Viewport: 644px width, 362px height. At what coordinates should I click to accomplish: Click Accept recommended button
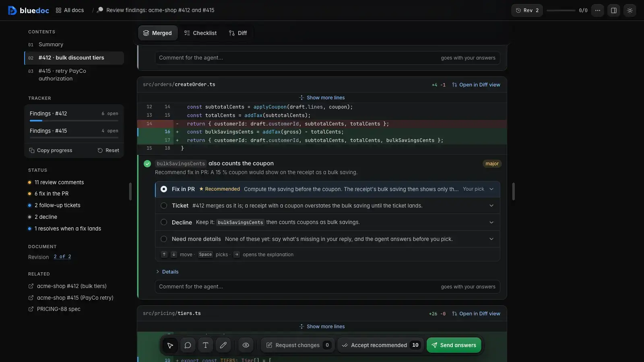click(x=381, y=345)
